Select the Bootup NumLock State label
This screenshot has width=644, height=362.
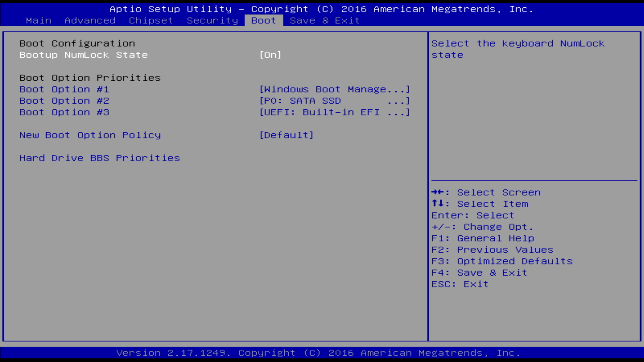click(x=84, y=55)
